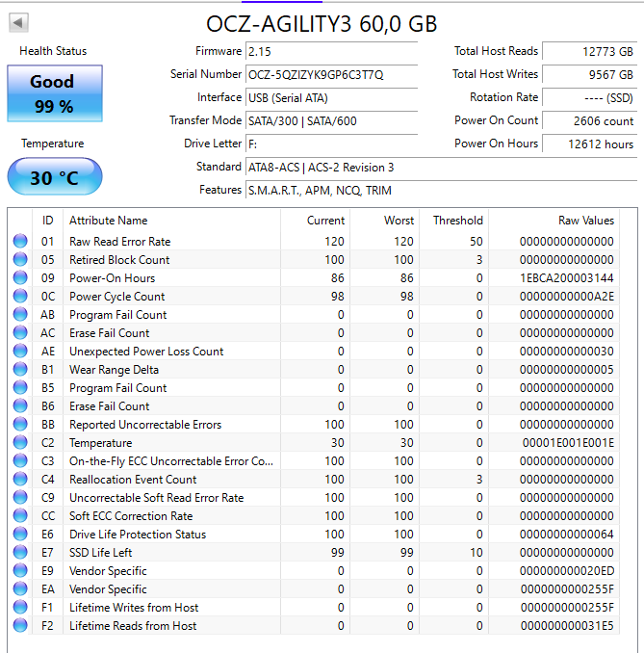The width and height of the screenshot is (644, 653).
Task: Click the Serial Number value field
Action: (x=331, y=74)
